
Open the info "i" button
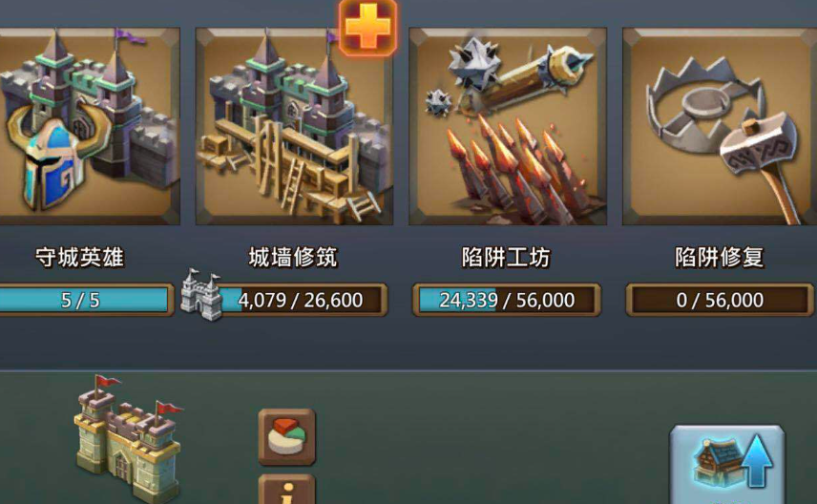tap(287, 490)
